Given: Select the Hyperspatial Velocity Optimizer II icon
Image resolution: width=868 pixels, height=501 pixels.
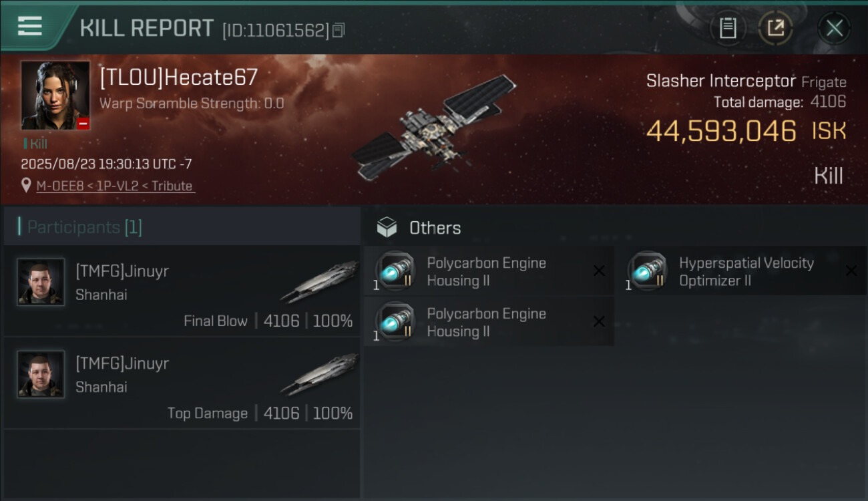Looking at the screenshot, I should [x=647, y=271].
